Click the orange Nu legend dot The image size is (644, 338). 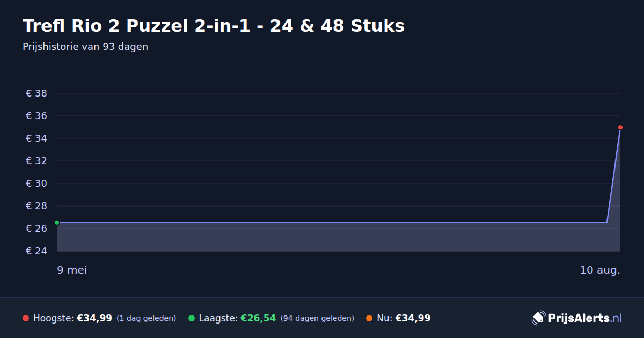[369, 318]
